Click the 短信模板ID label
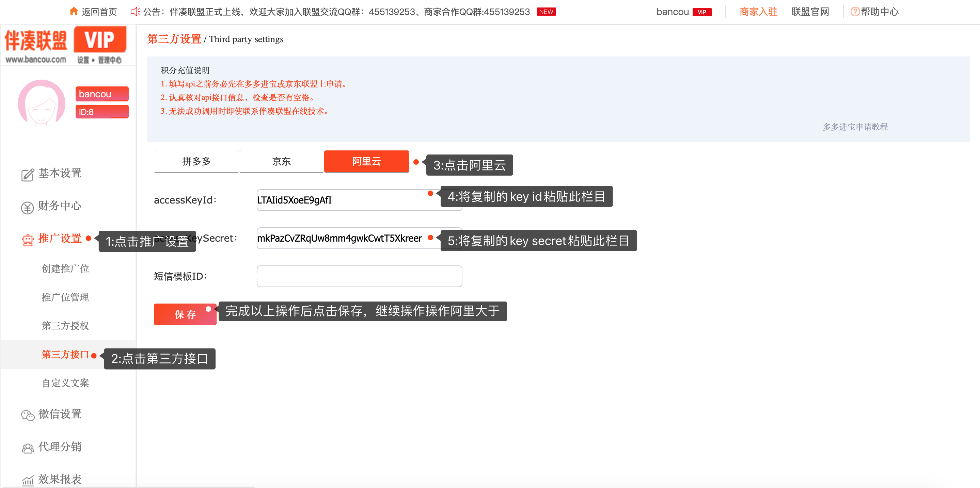The image size is (980, 488). (180, 276)
